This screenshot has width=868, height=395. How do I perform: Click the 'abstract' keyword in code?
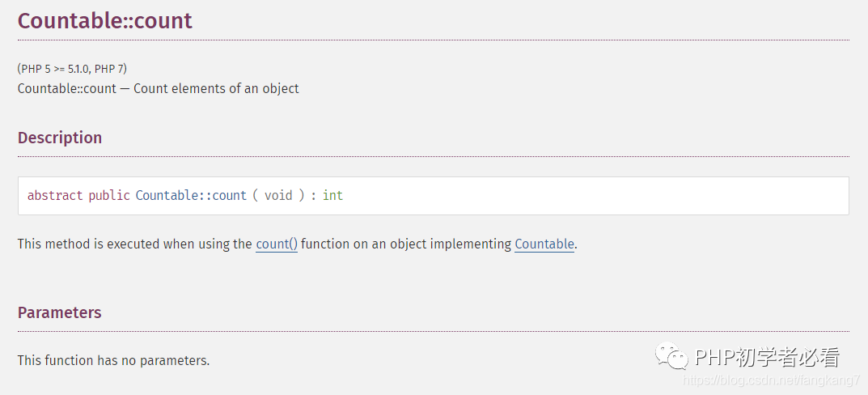pyautogui.click(x=55, y=196)
